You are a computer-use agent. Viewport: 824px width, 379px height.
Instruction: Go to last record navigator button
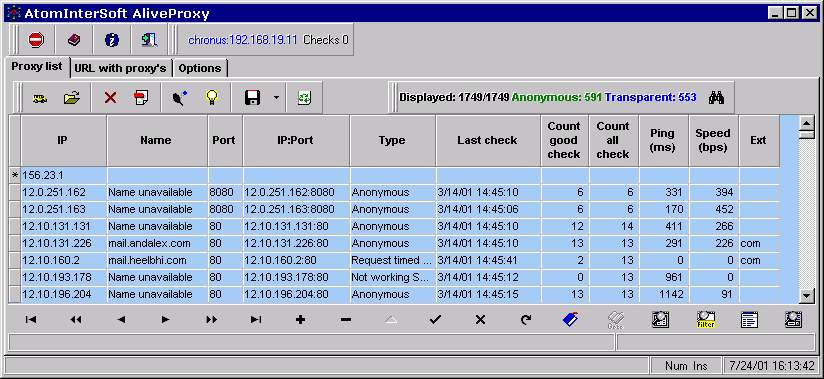[256, 320]
